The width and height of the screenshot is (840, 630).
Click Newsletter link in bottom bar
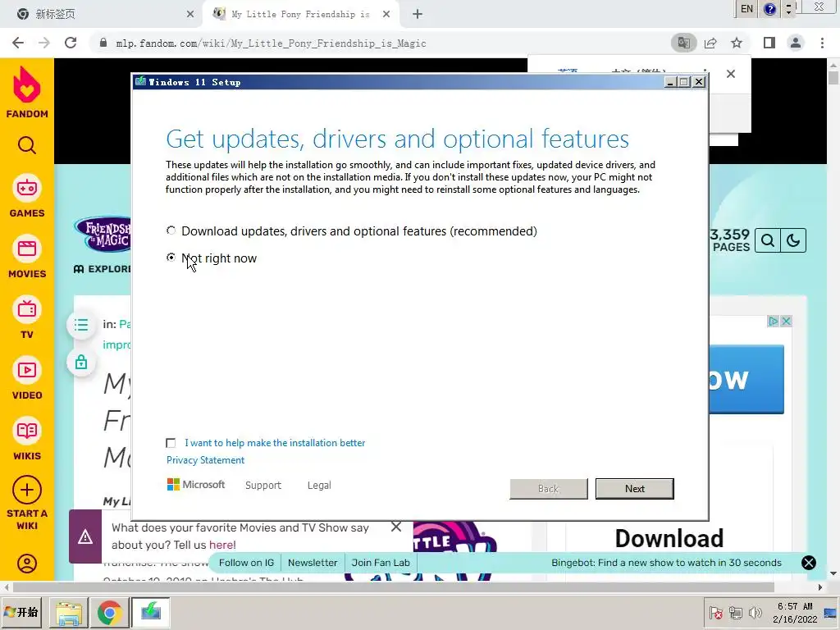point(313,563)
